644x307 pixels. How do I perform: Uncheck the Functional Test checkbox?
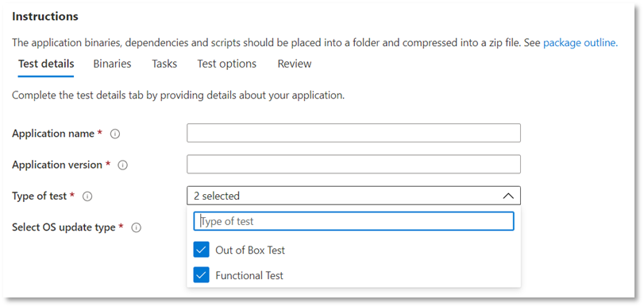tap(201, 275)
